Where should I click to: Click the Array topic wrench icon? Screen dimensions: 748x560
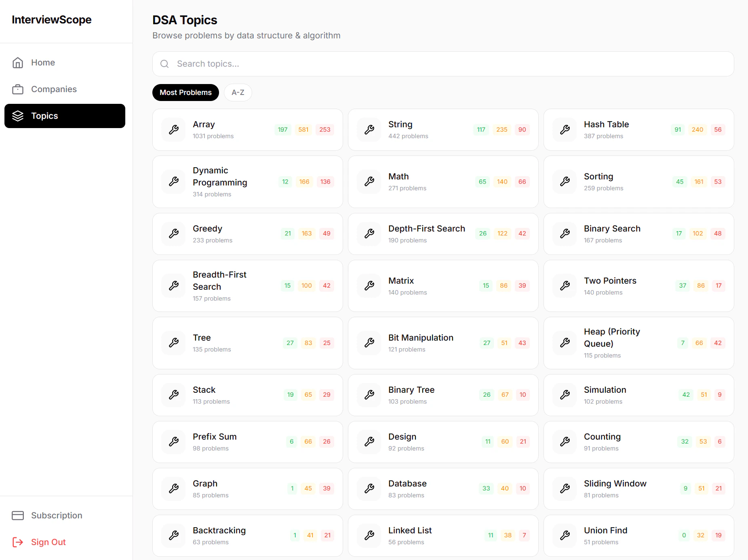(x=174, y=130)
